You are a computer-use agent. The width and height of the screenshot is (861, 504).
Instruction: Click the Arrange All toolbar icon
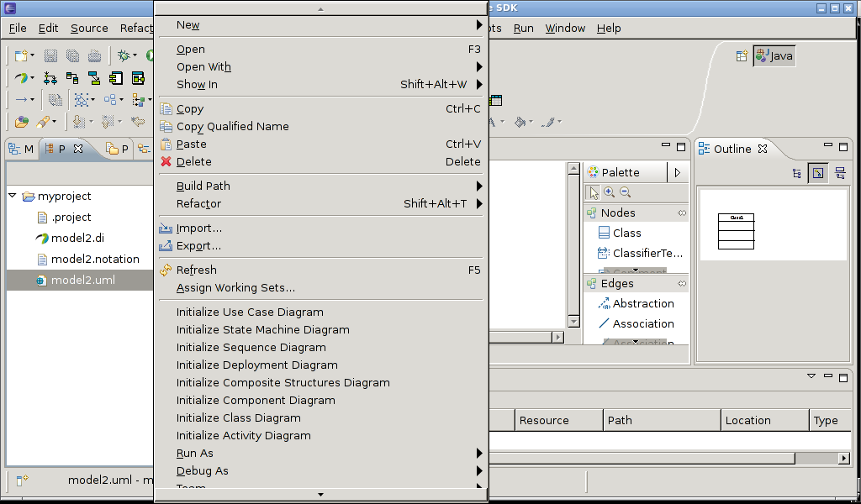[110, 100]
